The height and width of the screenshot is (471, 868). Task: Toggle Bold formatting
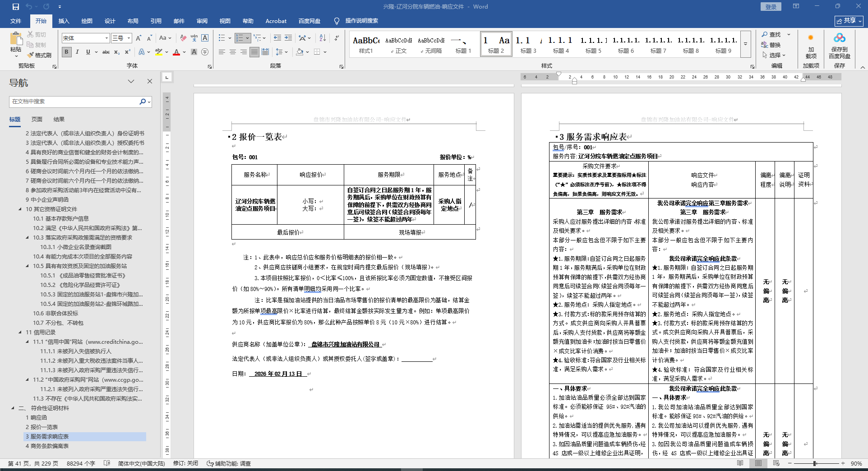[x=66, y=52]
